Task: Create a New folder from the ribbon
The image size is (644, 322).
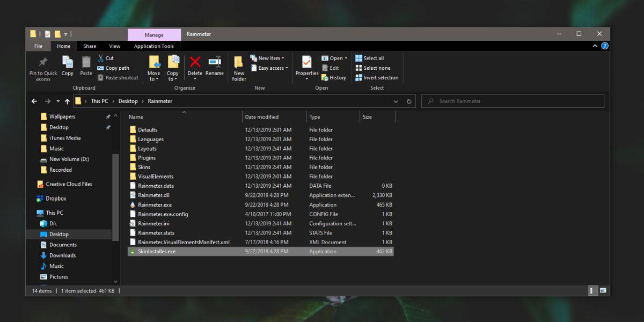Action: pyautogui.click(x=239, y=68)
